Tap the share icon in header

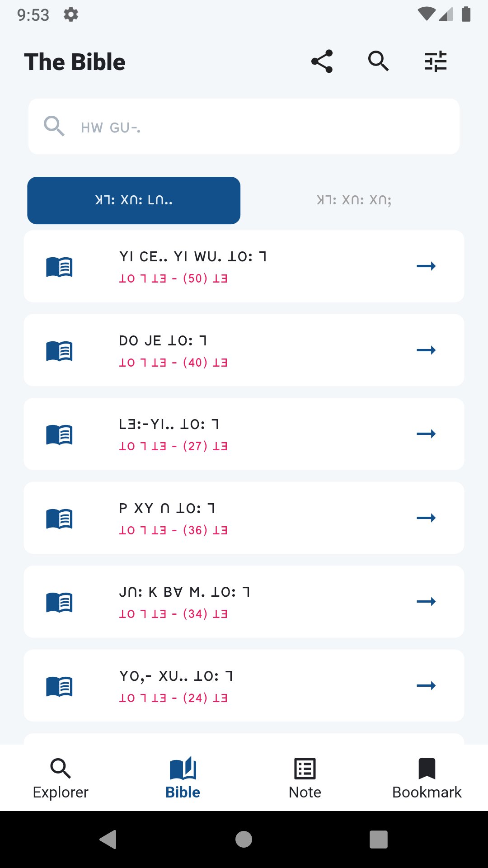point(322,61)
